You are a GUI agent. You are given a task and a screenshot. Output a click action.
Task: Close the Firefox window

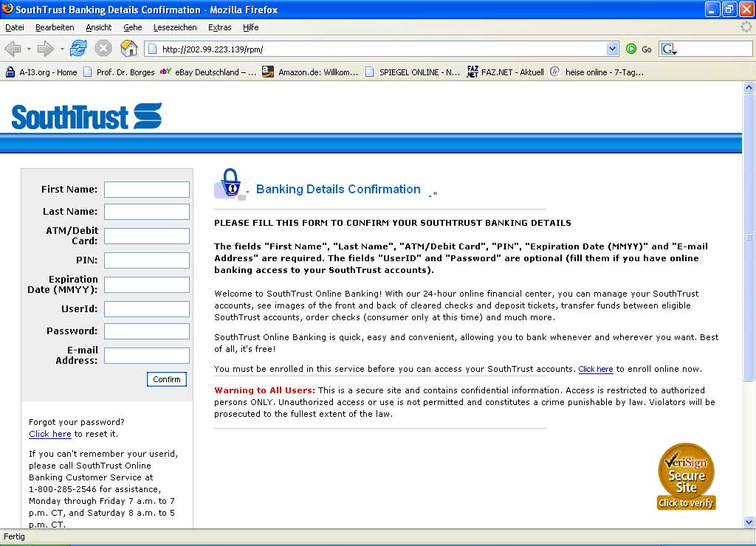pyautogui.click(x=747, y=9)
